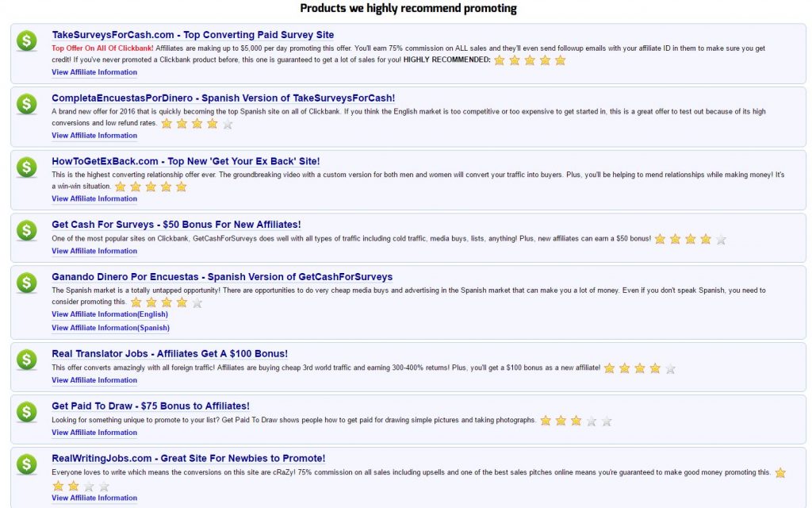This screenshot has height=508, width=812.
Task: Click the unfilled star beside Get Cash For Surveys
Action: pyautogui.click(x=720, y=238)
